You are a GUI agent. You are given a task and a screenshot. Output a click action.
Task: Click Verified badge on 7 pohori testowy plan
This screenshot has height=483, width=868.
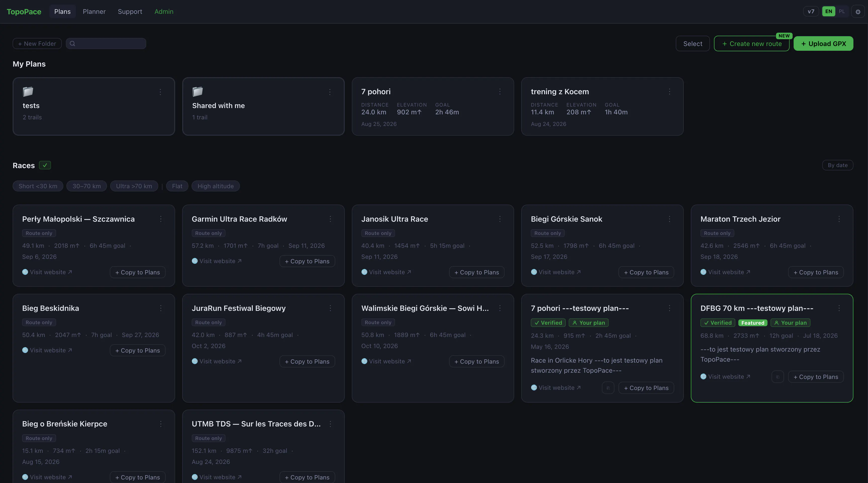click(548, 323)
